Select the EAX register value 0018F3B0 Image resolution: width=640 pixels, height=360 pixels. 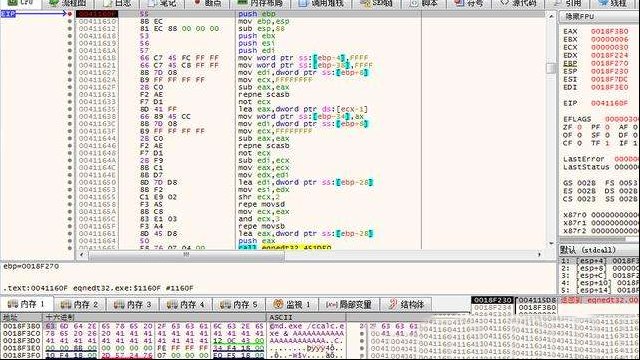point(609,31)
